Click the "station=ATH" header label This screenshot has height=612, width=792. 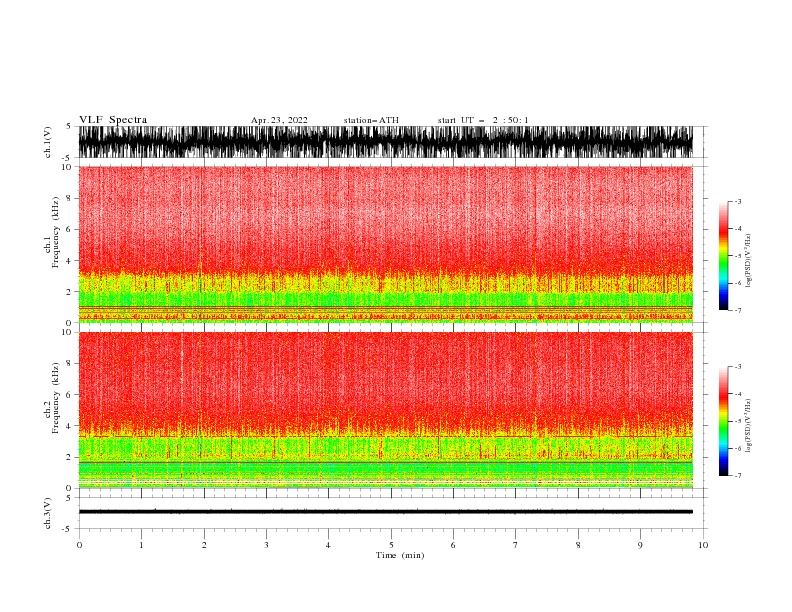pos(371,120)
